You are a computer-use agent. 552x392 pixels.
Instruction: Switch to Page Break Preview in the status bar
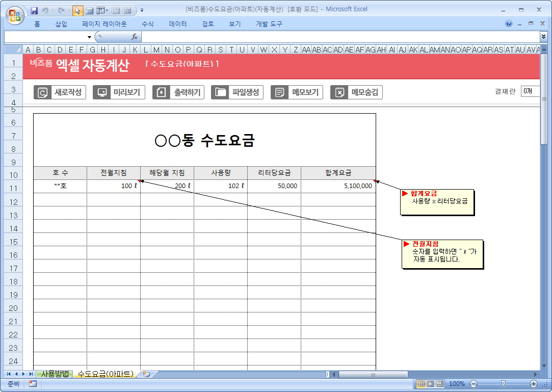(x=439, y=384)
